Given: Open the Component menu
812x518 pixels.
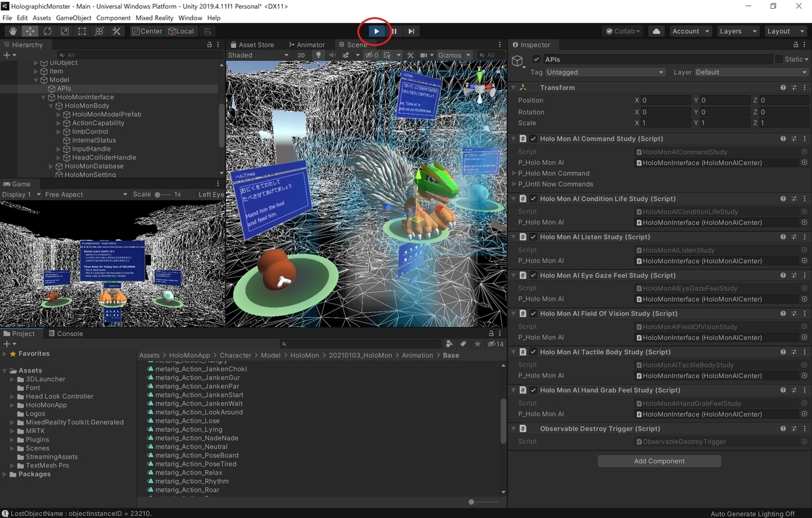Looking at the screenshot, I should [114, 18].
